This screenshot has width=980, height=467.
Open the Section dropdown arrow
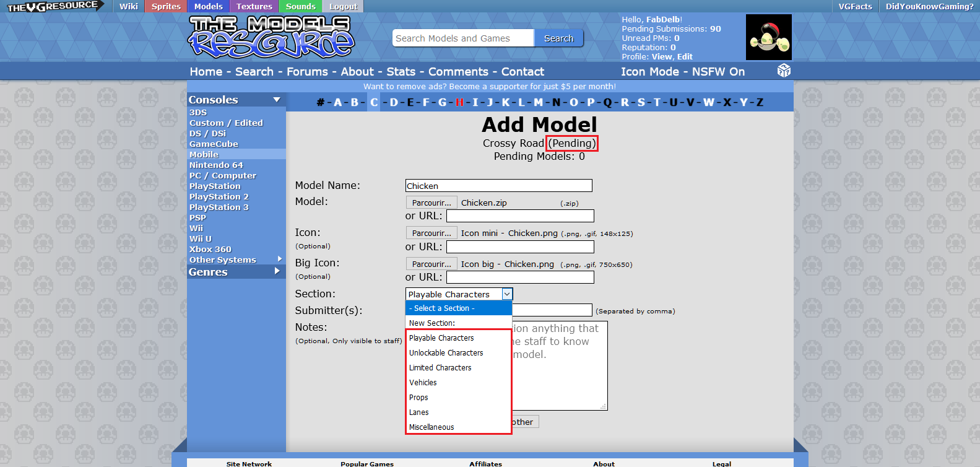click(507, 294)
